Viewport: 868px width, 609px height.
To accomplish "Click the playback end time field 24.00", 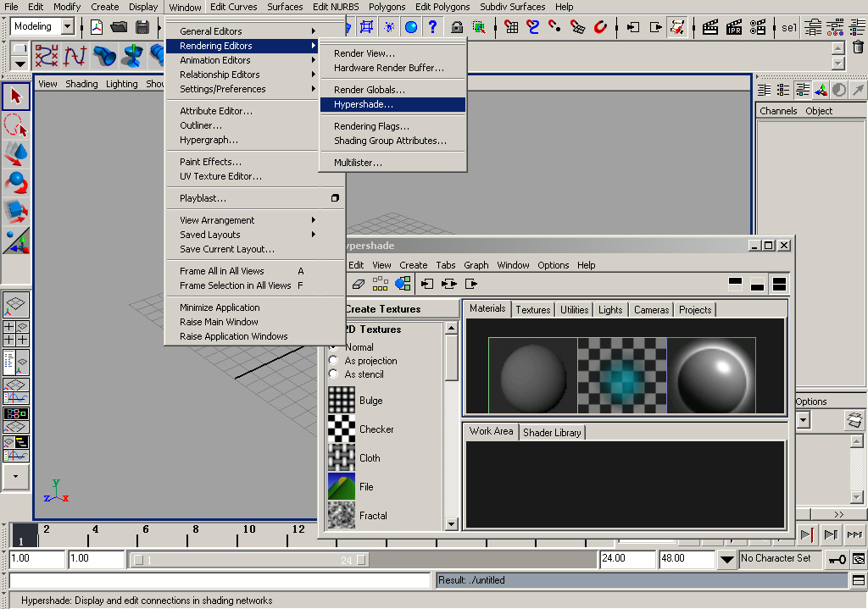I will 628,559.
